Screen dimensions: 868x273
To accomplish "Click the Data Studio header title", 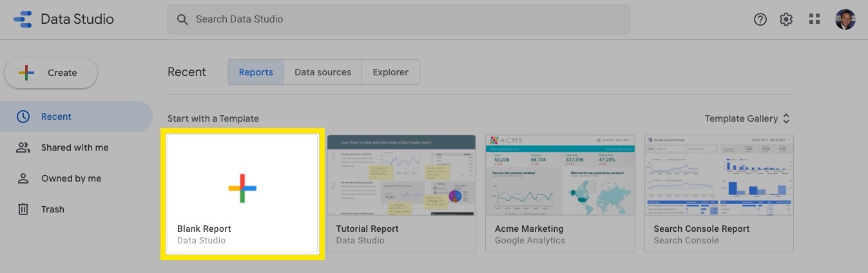I will [77, 19].
